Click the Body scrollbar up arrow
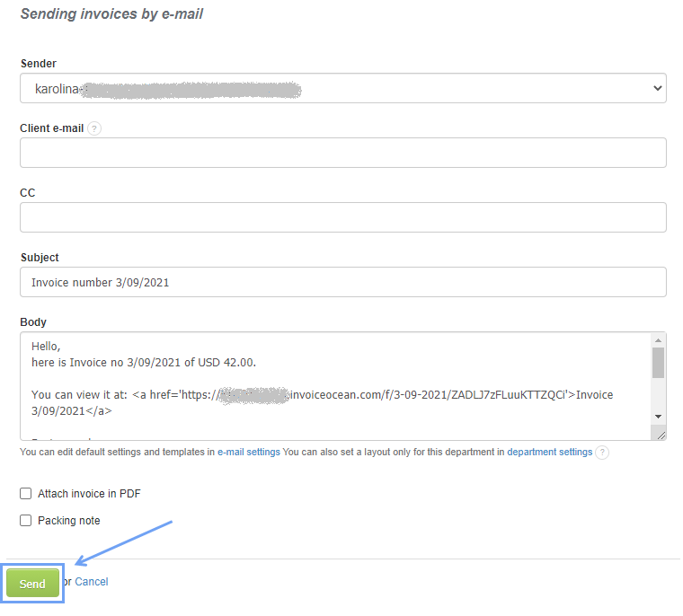 coord(658,341)
